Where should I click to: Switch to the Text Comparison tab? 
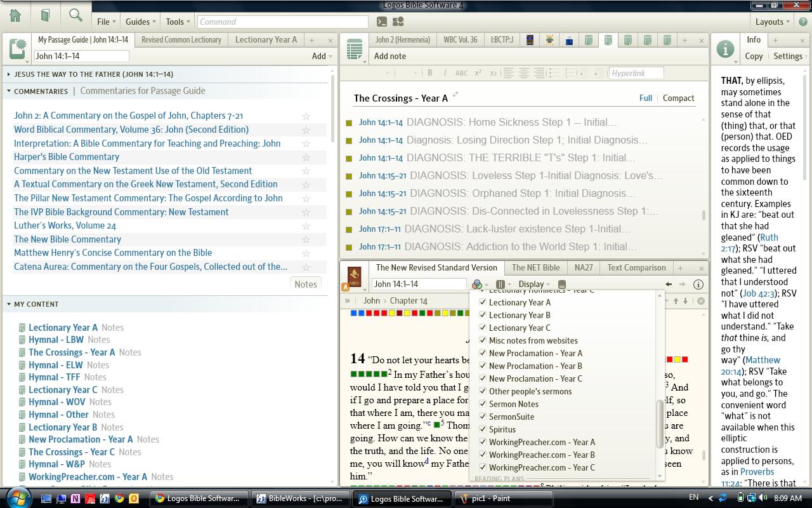point(636,267)
